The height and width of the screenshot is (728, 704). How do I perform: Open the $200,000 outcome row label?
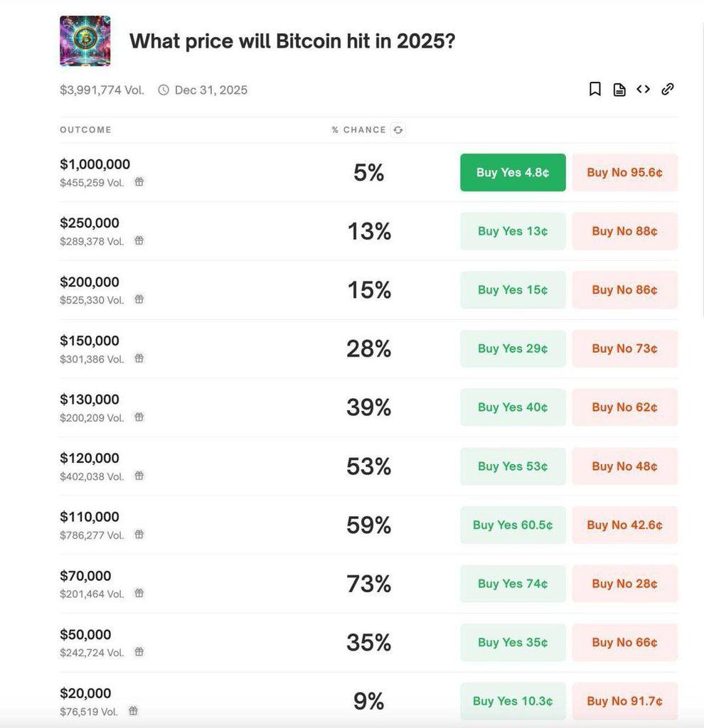click(90, 282)
